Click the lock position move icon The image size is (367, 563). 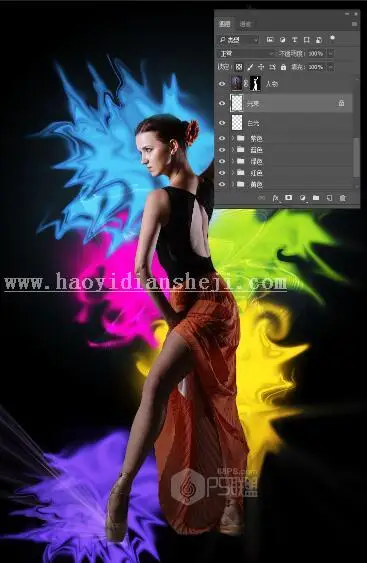[261, 67]
